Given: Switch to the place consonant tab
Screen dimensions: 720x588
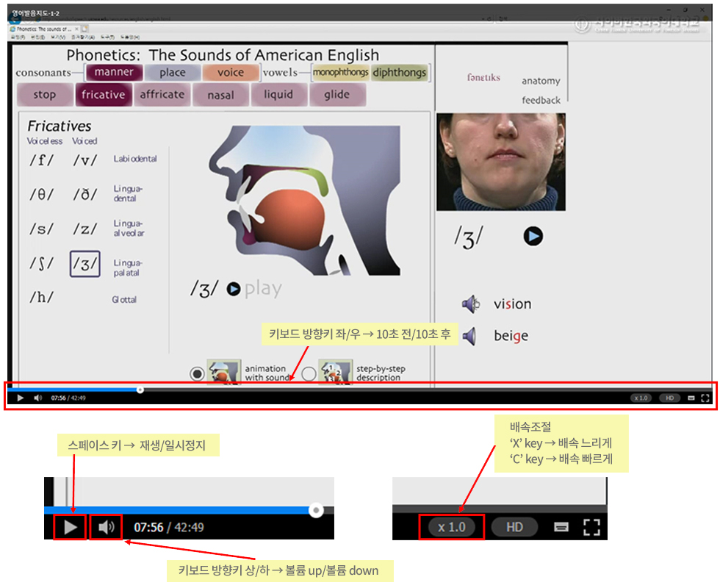Looking at the screenshot, I should point(172,72).
